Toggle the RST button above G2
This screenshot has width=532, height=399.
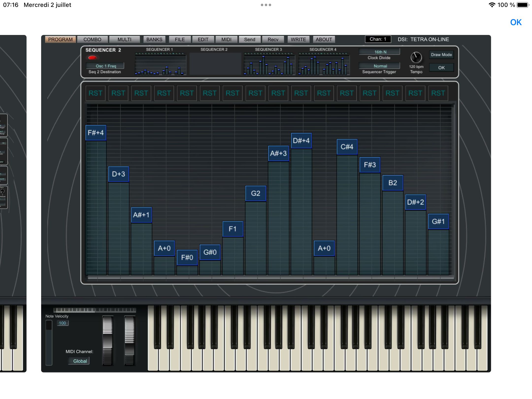tap(255, 93)
